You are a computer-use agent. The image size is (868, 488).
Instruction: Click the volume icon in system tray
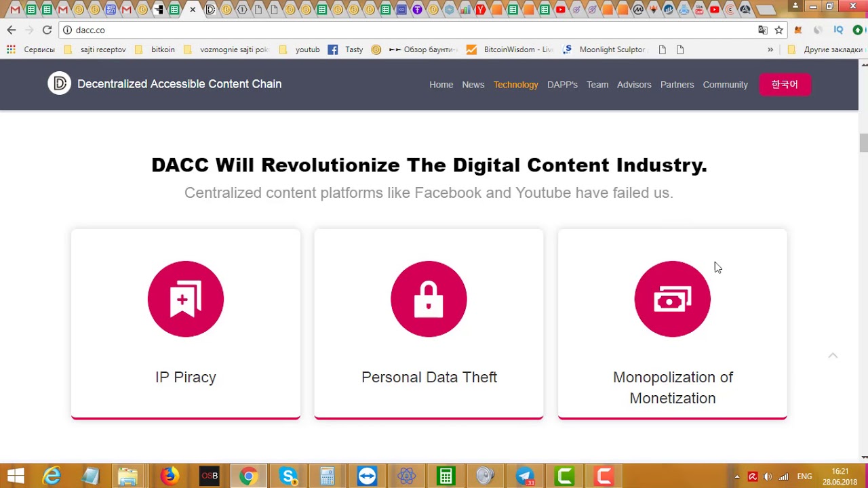pos(768,476)
